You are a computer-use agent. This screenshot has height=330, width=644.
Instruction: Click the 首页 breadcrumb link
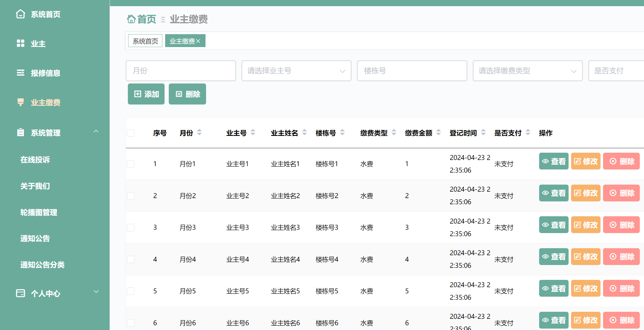click(146, 19)
